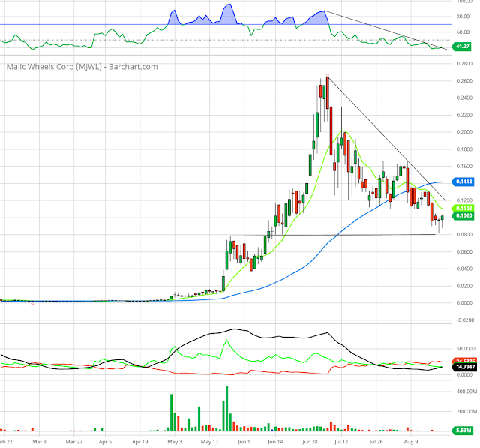
Task: Click the Mar 22 date label
Action: [74, 441]
